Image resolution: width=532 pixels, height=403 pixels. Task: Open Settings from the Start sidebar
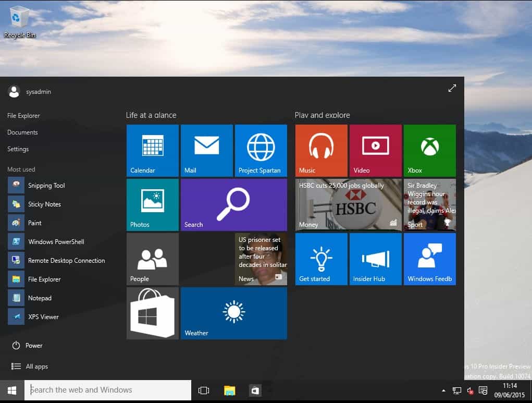tap(18, 149)
